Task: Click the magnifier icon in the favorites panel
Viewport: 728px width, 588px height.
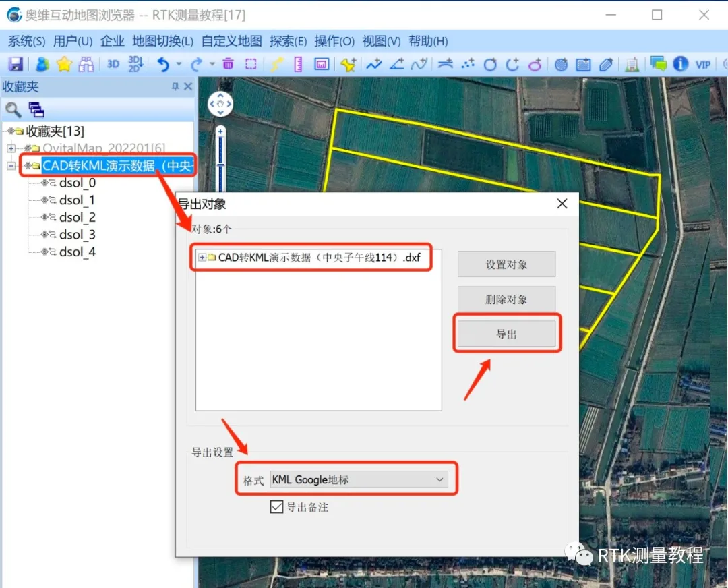Action: tap(14, 109)
